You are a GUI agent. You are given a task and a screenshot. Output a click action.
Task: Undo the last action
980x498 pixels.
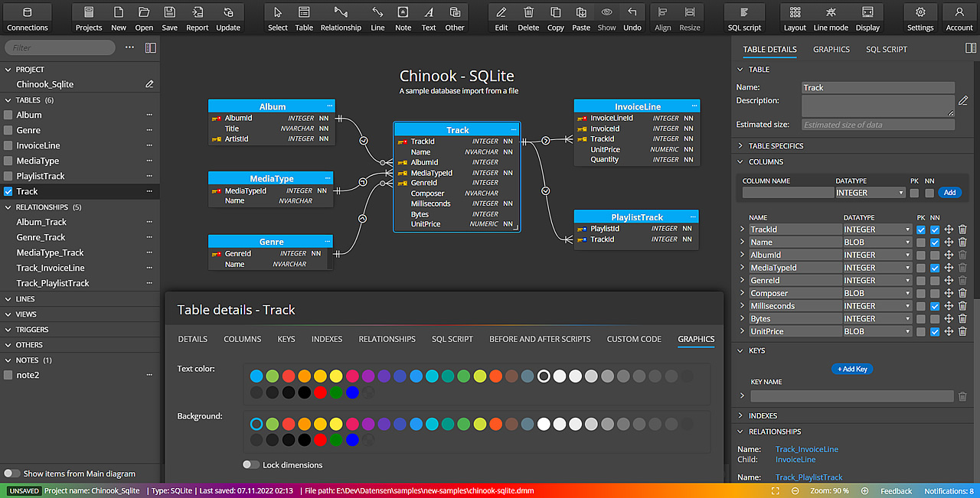632,18
